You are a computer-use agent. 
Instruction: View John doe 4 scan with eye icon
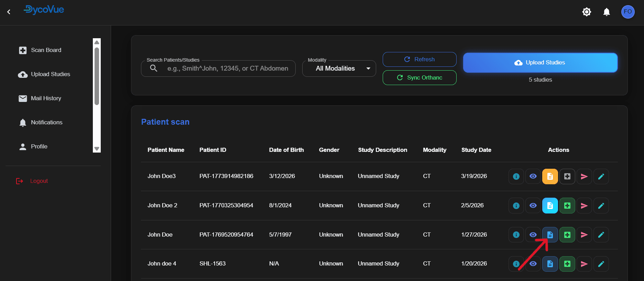tap(533, 264)
